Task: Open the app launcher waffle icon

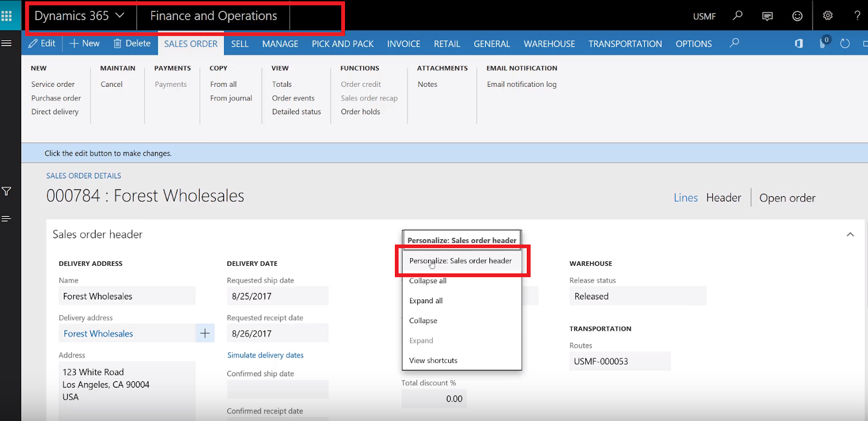Action: coord(7,16)
